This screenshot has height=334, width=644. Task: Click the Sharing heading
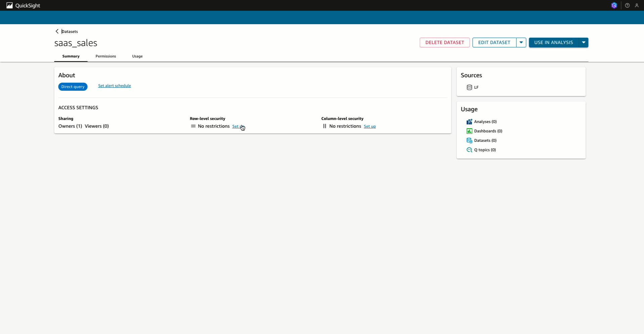tap(66, 119)
